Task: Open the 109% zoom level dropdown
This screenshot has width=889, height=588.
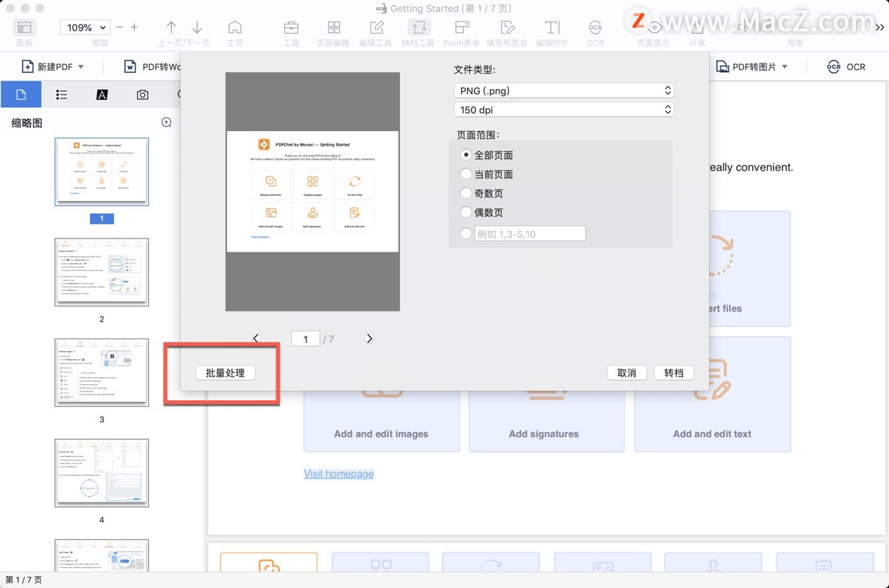Action: 85,27
